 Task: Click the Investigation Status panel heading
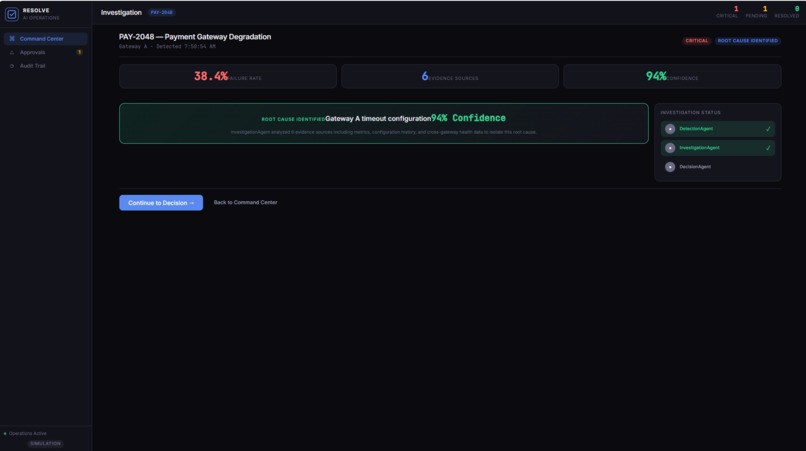690,113
